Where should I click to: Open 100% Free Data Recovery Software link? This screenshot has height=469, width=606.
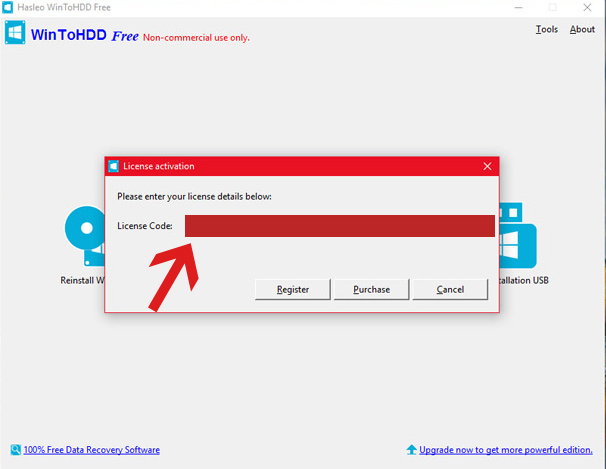92,450
